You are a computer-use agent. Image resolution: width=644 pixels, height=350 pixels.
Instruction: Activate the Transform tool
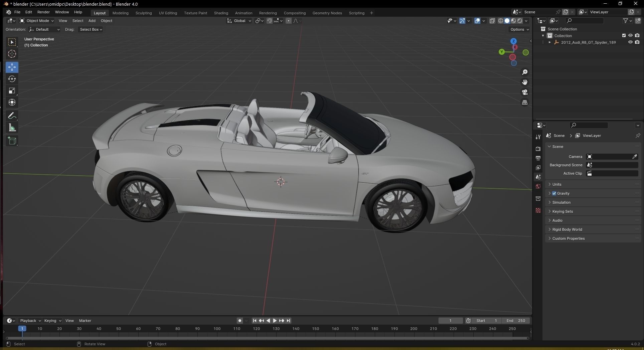[12, 102]
